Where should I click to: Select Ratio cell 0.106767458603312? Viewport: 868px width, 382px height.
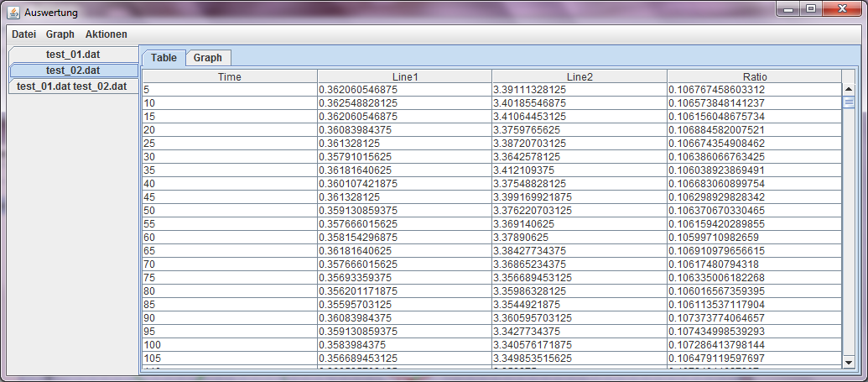click(754, 90)
